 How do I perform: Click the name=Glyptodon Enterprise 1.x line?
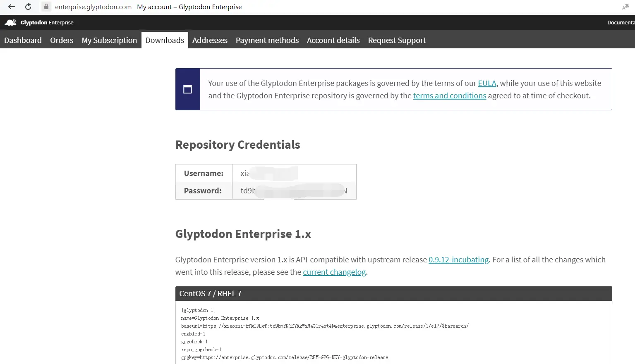(x=220, y=318)
